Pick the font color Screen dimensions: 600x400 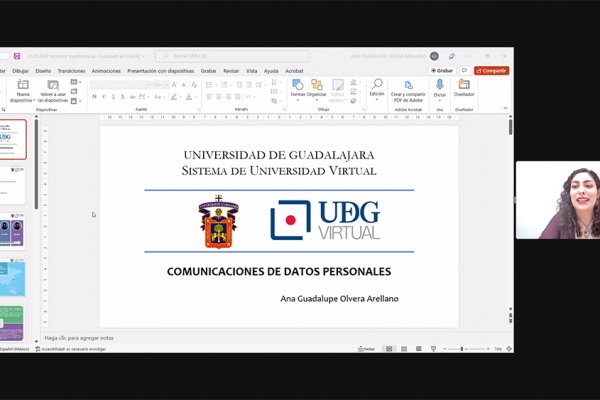click(190, 97)
